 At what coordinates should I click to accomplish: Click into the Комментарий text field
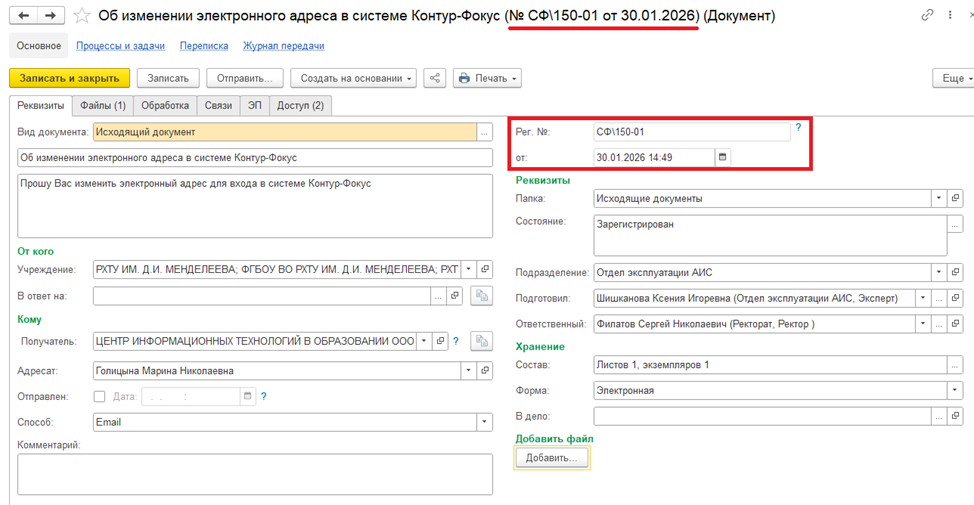[254, 474]
